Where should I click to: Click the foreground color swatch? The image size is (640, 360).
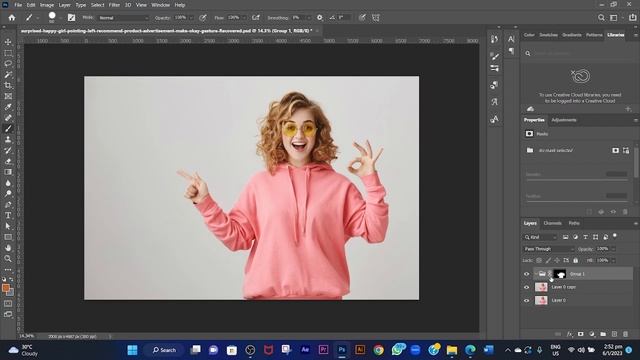click(6, 288)
